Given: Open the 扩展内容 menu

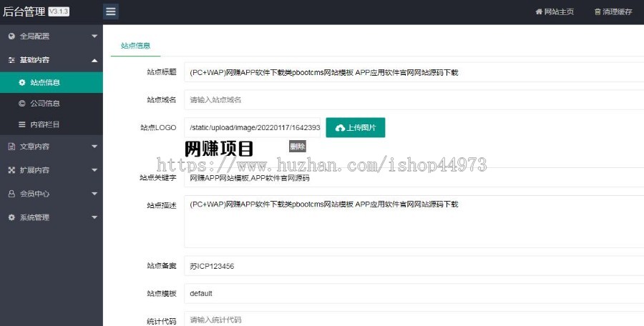Looking at the screenshot, I should pos(52,170).
